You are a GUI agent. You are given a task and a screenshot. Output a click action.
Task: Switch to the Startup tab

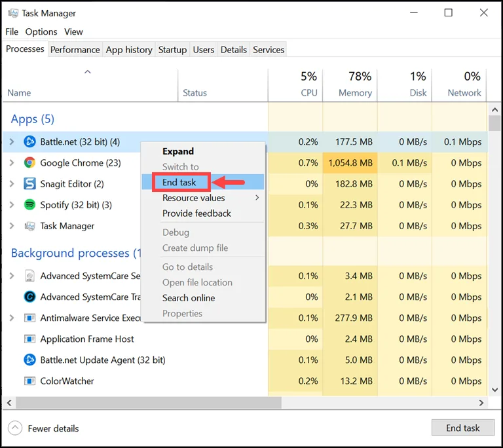173,50
